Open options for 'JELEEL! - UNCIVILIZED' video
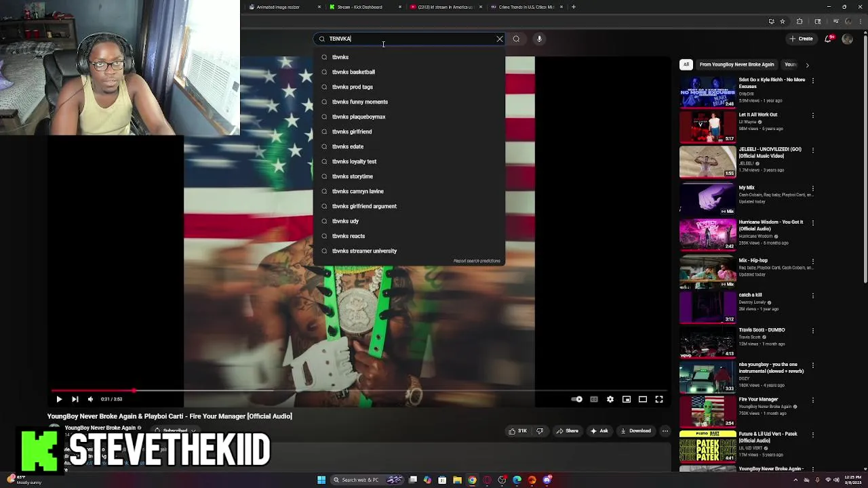This screenshot has height=488, width=868. (813, 150)
